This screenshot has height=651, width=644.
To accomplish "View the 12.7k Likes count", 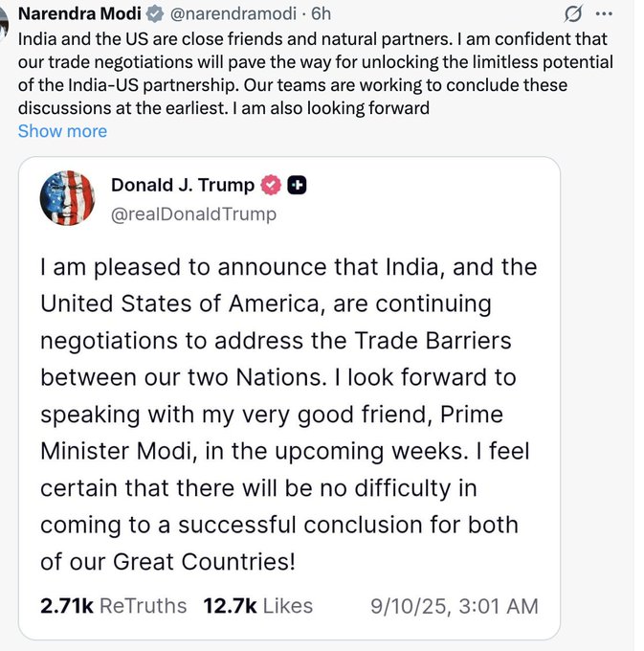I will [257, 605].
